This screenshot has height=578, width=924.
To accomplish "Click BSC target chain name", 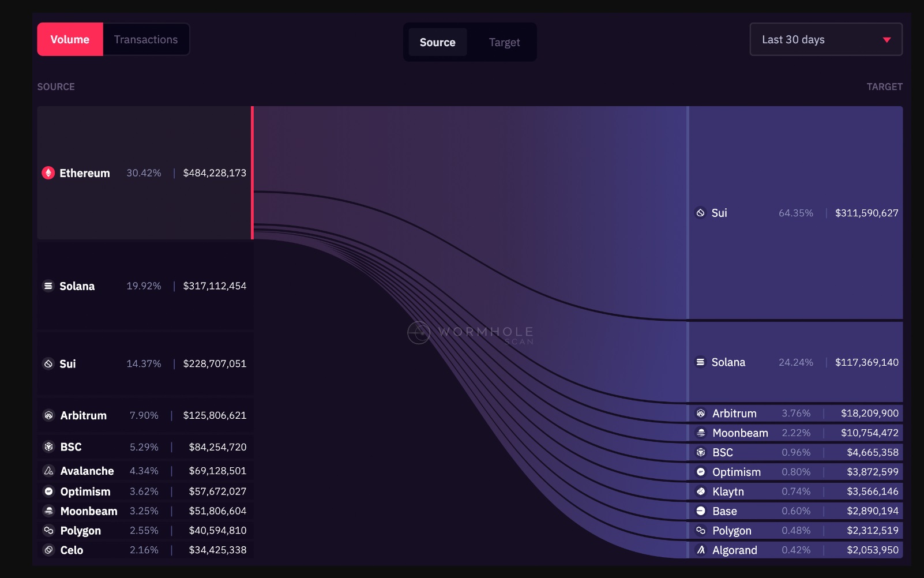I will point(723,453).
